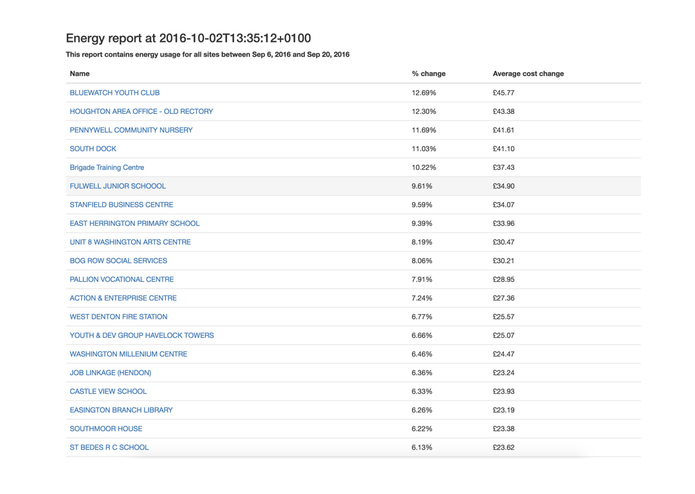
Task: Click the £25.07 cost cell
Action: [x=503, y=335]
